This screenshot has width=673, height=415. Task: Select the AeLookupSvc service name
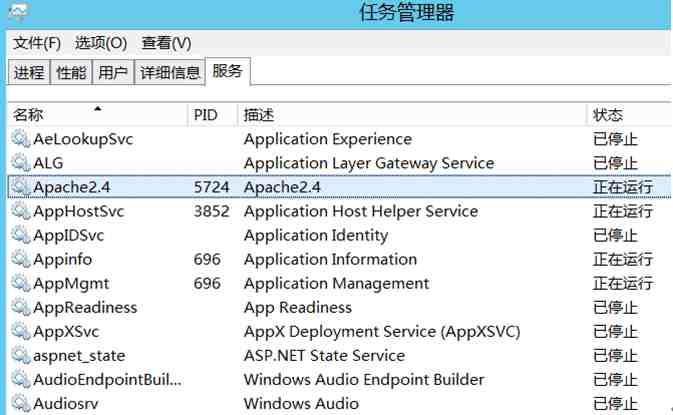click(x=83, y=139)
